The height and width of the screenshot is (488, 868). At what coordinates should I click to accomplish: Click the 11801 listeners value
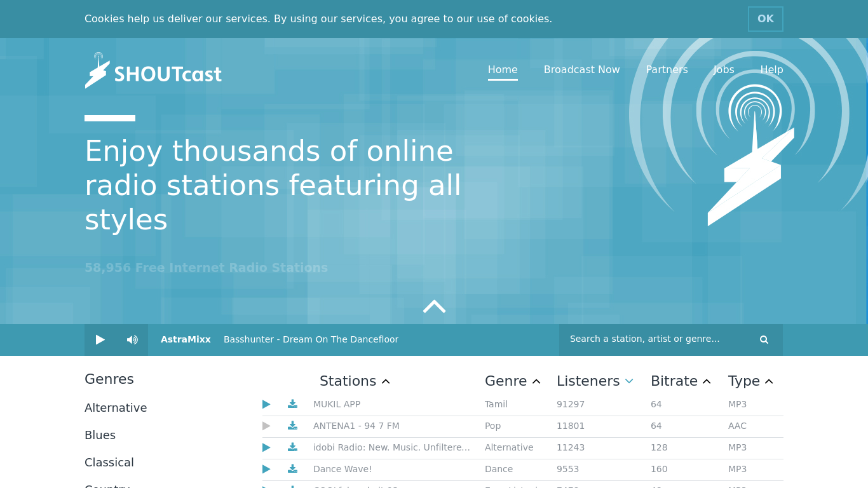(x=571, y=426)
